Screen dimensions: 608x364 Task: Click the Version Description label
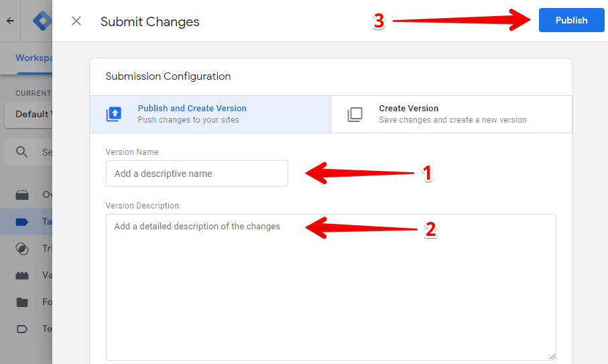tap(142, 205)
